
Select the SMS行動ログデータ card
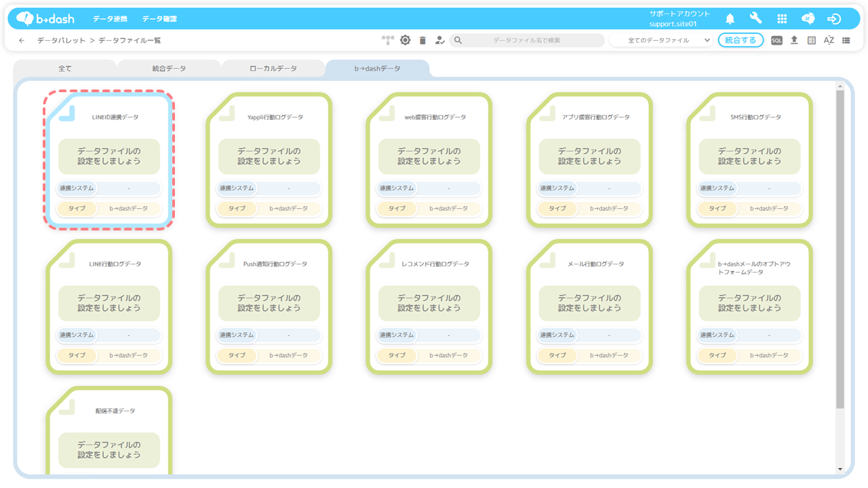click(749, 160)
